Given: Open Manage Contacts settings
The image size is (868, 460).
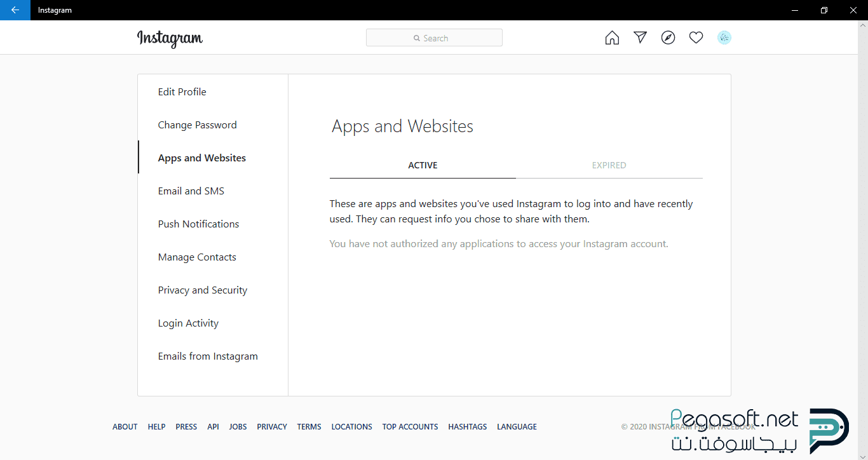Looking at the screenshot, I should point(213,257).
